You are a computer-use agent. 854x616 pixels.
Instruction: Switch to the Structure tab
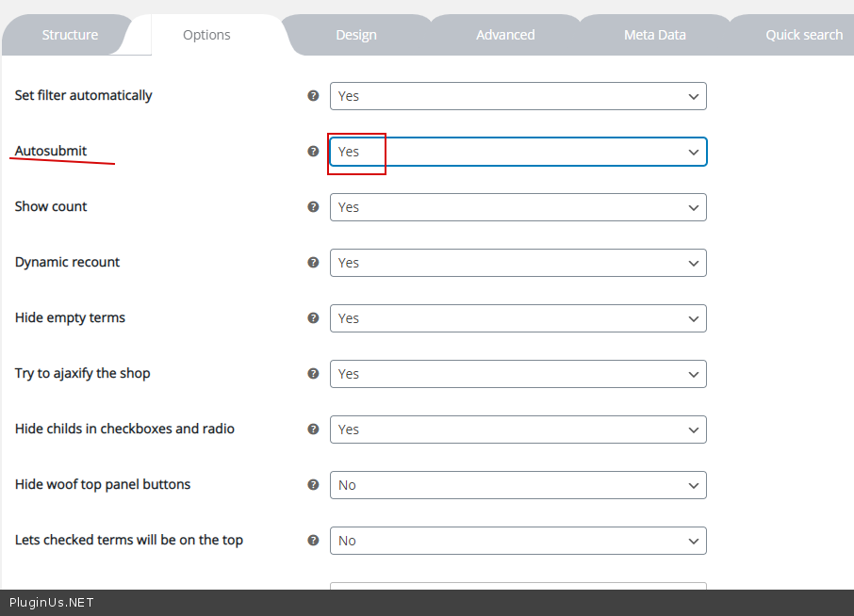(70, 35)
